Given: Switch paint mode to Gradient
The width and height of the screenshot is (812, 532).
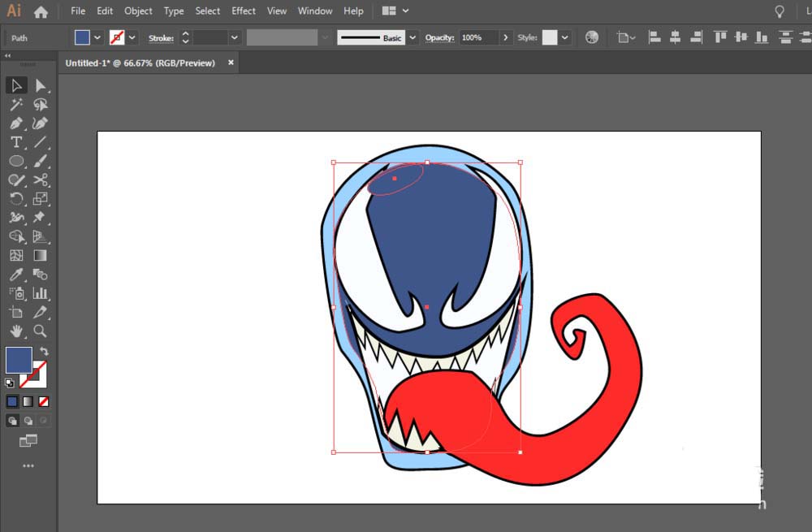Looking at the screenshot, I should tap(28, 401).
